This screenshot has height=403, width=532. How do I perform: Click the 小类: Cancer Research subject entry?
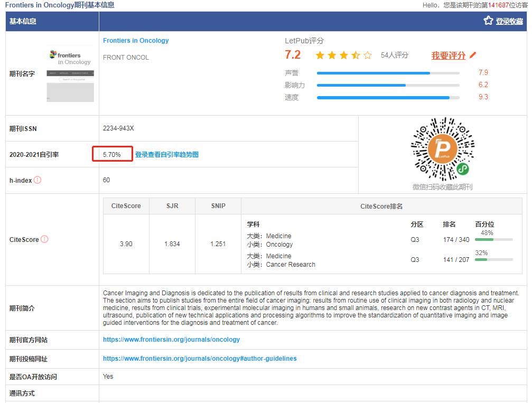pyautogui.click(x=281, y=264)
